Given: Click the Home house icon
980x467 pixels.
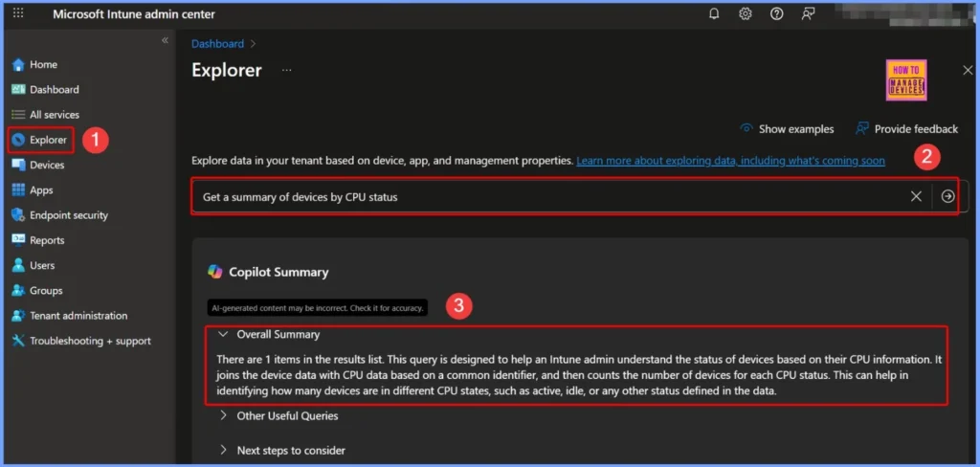Looking at the screenshot, I should point(18,64).
